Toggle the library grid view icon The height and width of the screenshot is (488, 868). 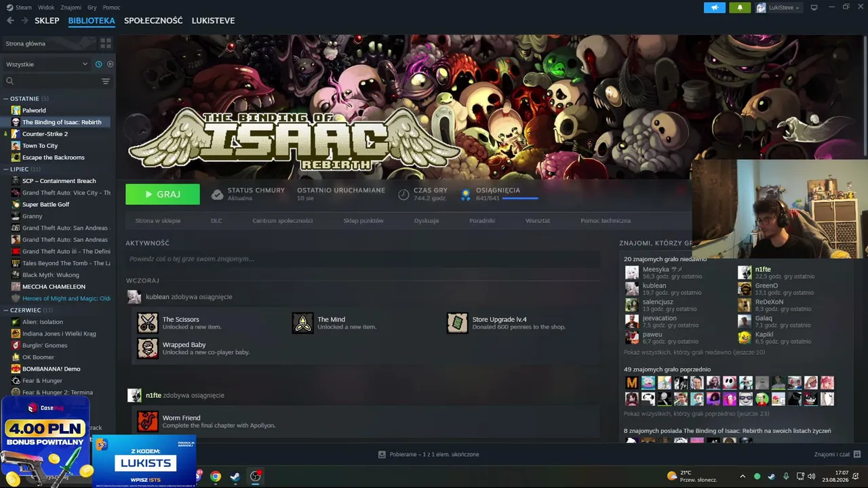coord(106,43)
